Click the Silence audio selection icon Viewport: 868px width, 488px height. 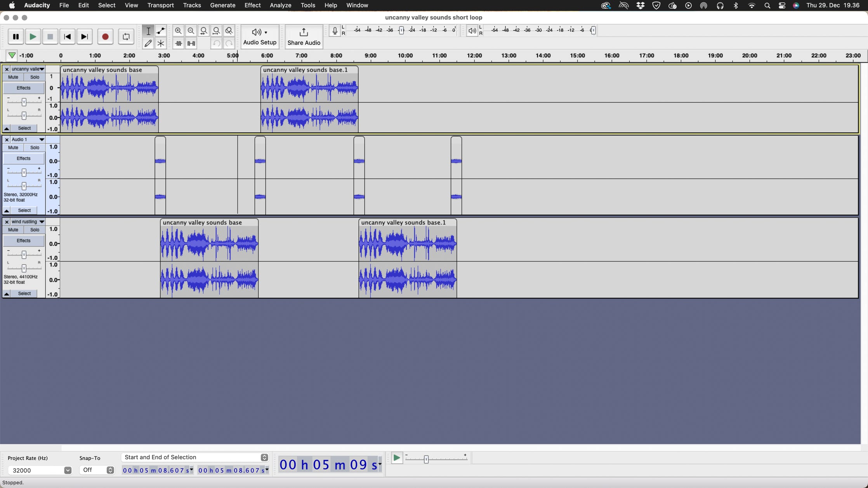[191, 43]
